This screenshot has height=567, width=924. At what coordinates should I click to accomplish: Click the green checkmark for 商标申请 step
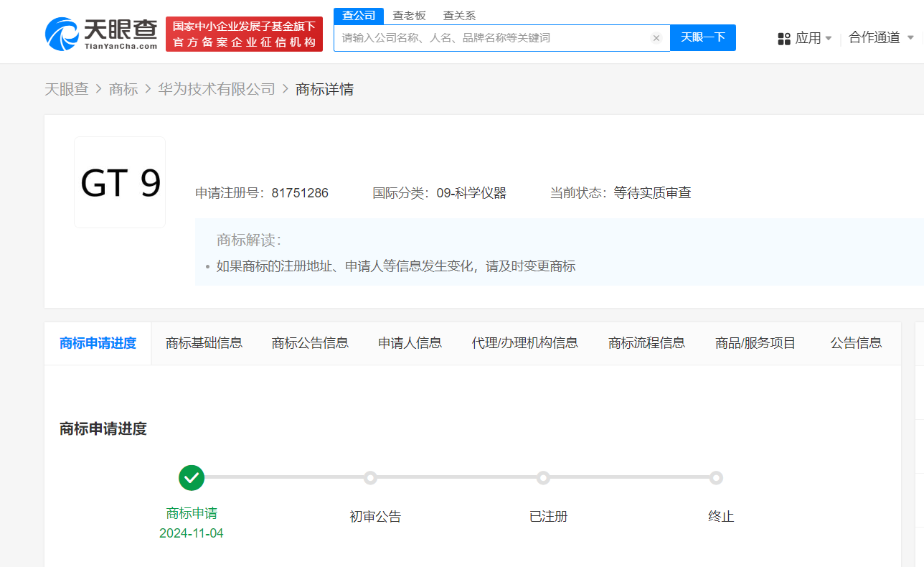(x=192, y=477)
